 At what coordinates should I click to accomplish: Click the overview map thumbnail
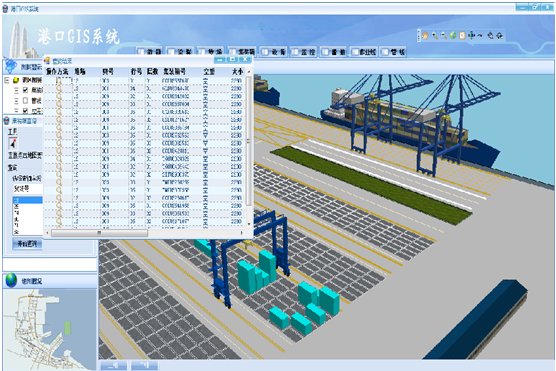50,330
